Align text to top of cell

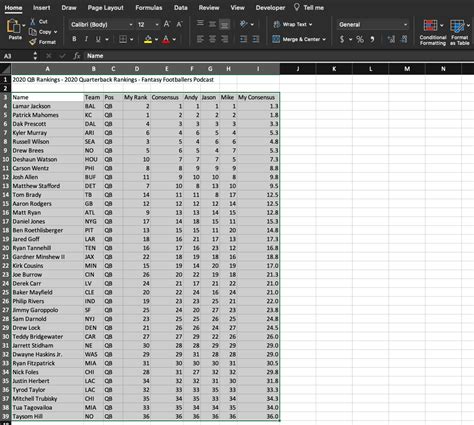[x=200, y=23]
